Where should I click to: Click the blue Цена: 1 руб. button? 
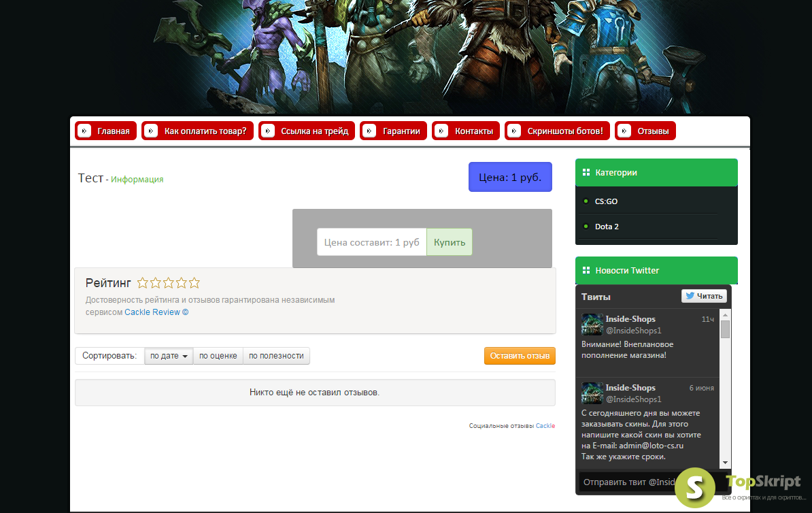tap(510, 177)
